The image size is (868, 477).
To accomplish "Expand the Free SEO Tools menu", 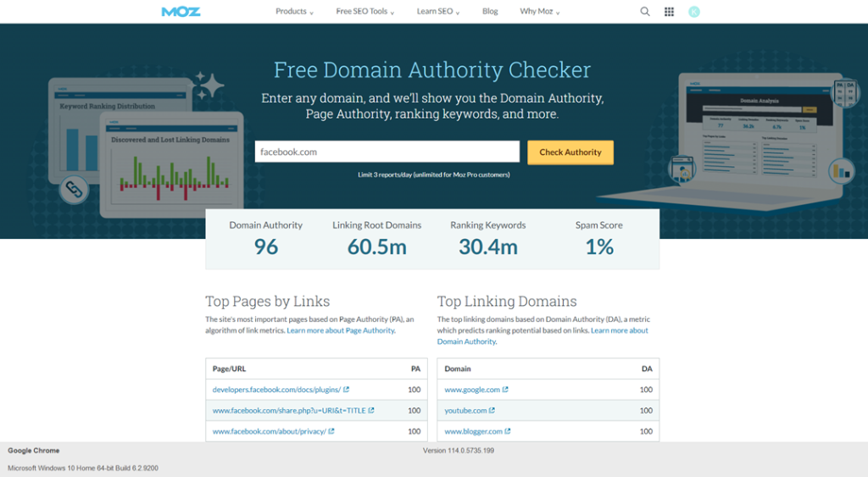I will [x=364, y=12].
